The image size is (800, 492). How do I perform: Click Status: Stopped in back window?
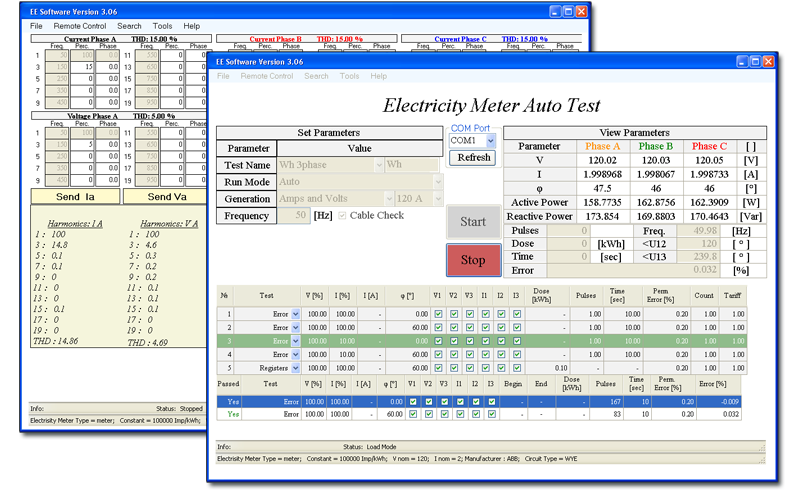[x=179, y=408]
